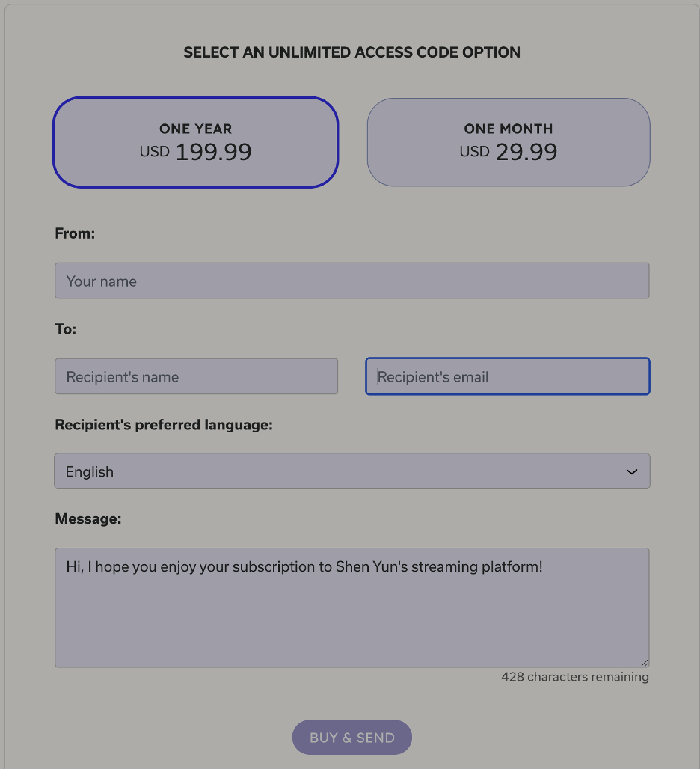Click the Recipient's email field
This screenshot has height=769, width=700.
[x=507, y=376]
